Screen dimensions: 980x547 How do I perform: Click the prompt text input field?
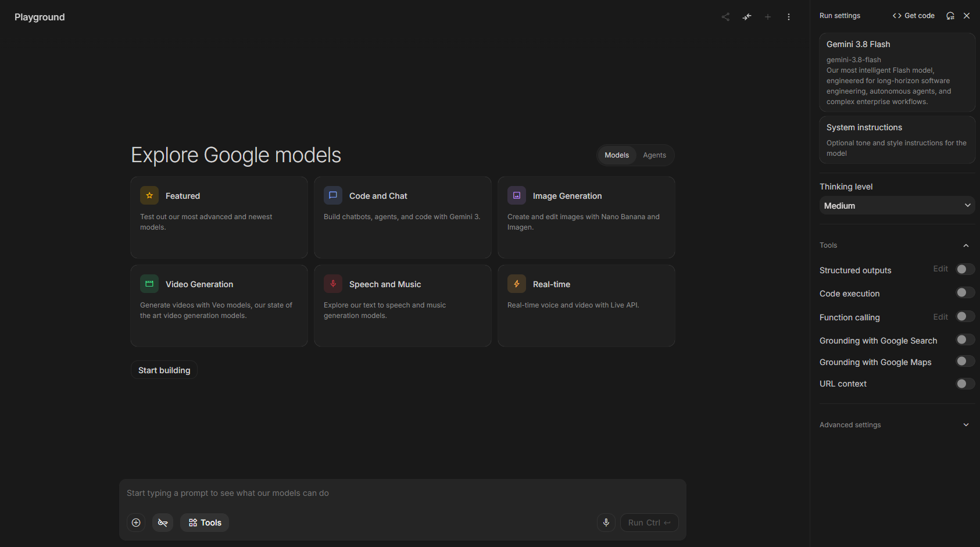click(402, 493)
